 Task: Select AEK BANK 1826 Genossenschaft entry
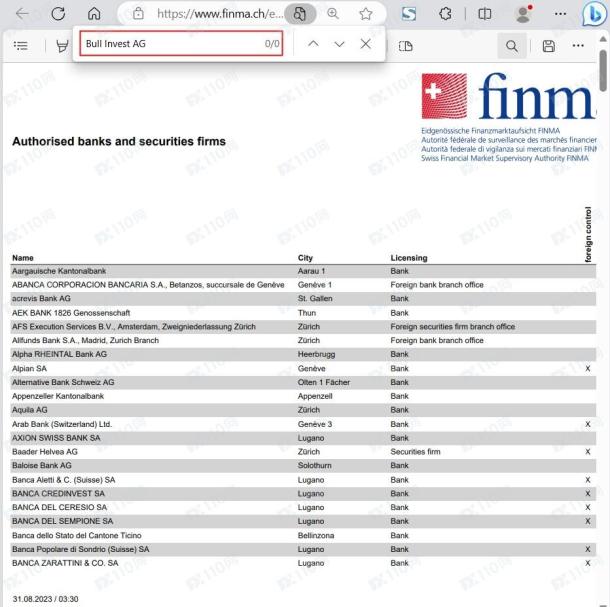coord(71,313)
